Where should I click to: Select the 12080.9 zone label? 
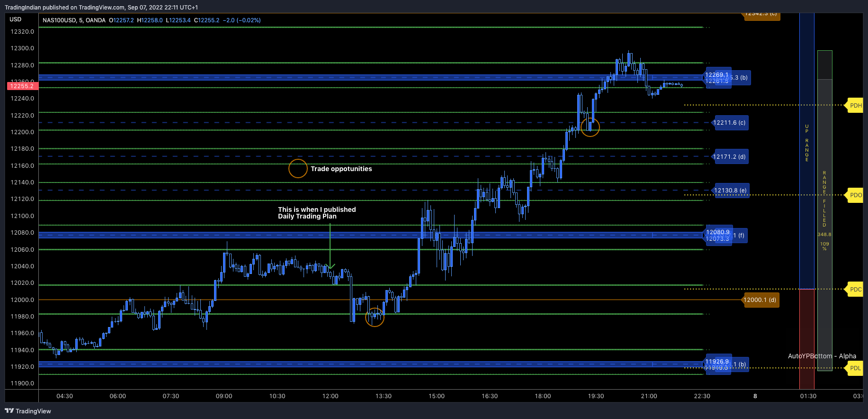[x=718, y=232]
